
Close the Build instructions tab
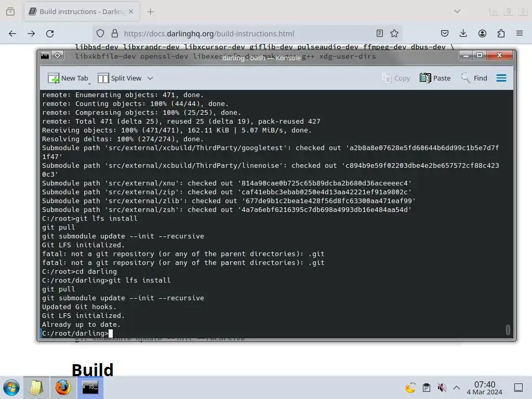tap(131, 11)
